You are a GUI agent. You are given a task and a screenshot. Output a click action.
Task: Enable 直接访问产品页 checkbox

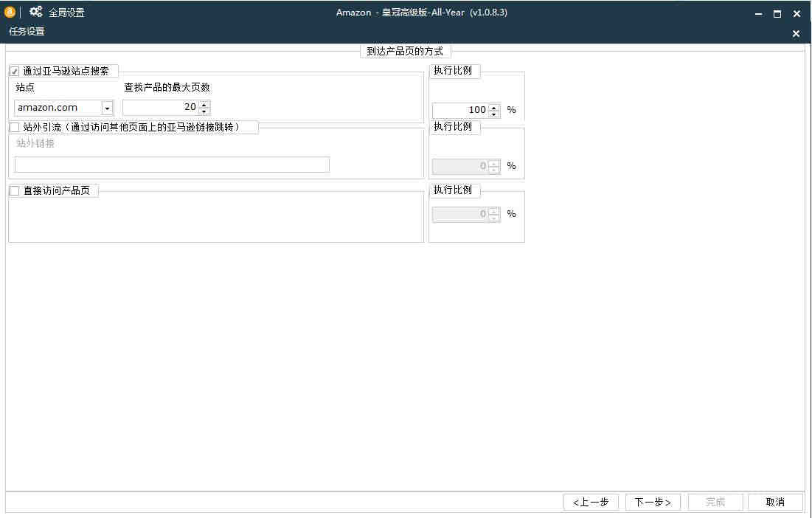[15, 190]
